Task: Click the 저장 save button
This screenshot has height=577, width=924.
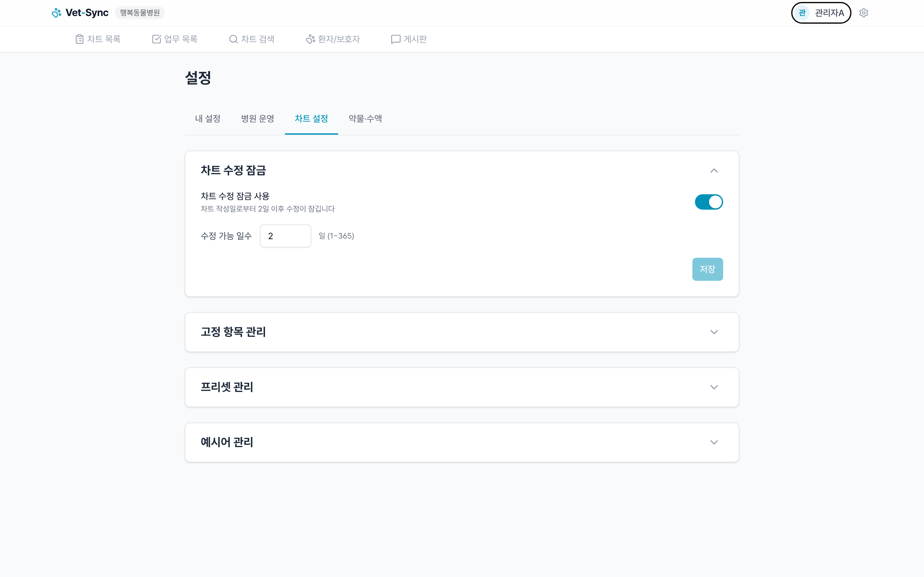Action: coord(707,269)
